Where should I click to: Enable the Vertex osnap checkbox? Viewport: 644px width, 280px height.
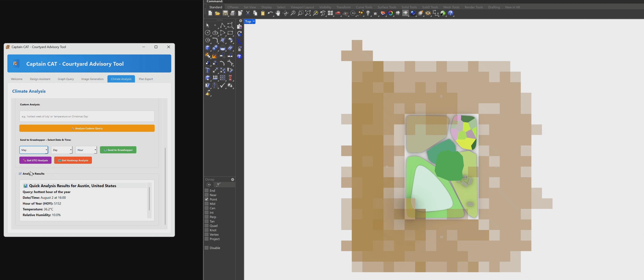tap(206, 235)
